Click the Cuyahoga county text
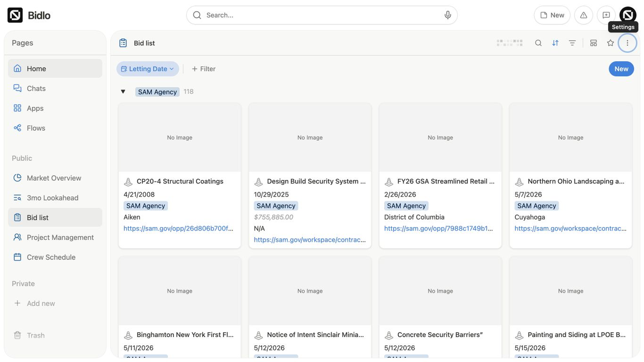Image resolution: width=644 pixels, height=362 pixels. (x=530, y=217)
